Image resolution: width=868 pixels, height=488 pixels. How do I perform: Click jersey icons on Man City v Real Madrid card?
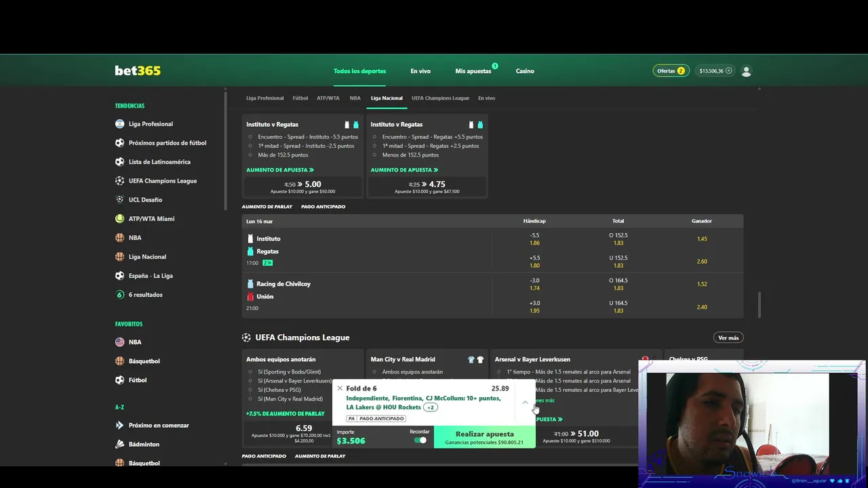(476, 359)
